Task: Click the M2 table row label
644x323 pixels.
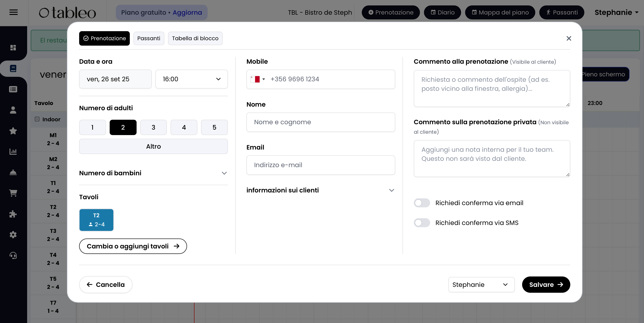Action: [53, 163]
